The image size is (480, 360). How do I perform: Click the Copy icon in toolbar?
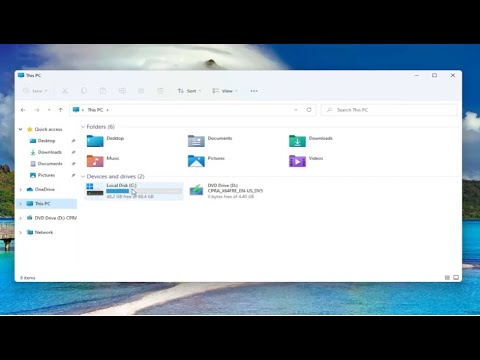click(x=84, y=91)
